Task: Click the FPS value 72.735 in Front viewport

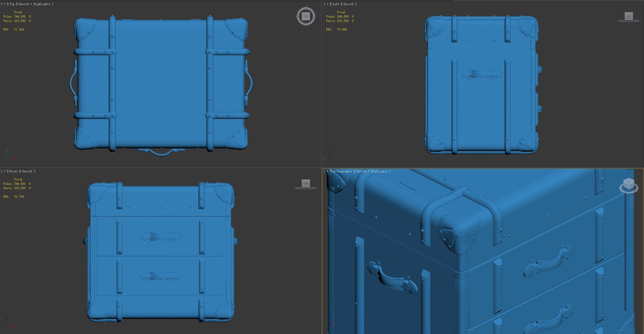Action: click(19, 197)
